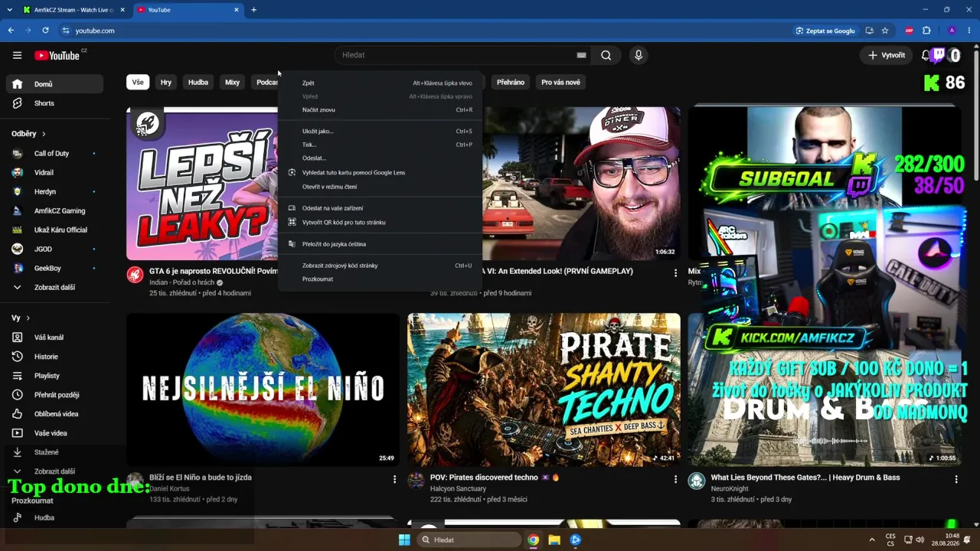Close the AmfikCZ Stream tab
The image size is (980, 551).
point(122,10)
